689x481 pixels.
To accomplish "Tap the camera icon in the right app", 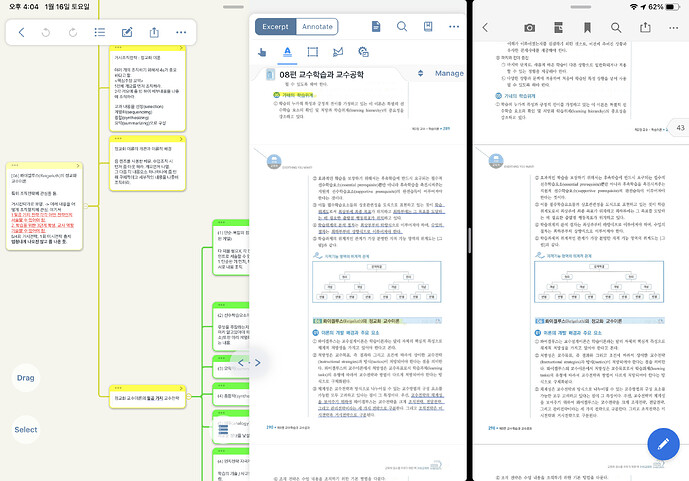I will 529,28.
